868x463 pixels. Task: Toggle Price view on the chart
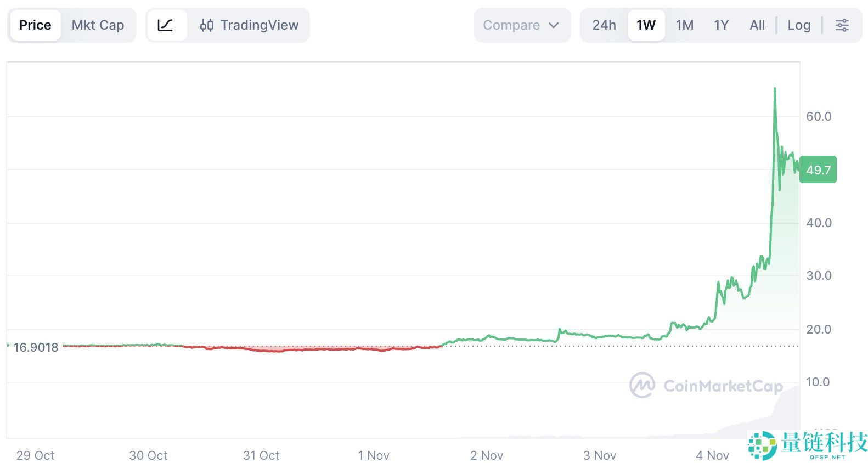[x=35, y=25]
